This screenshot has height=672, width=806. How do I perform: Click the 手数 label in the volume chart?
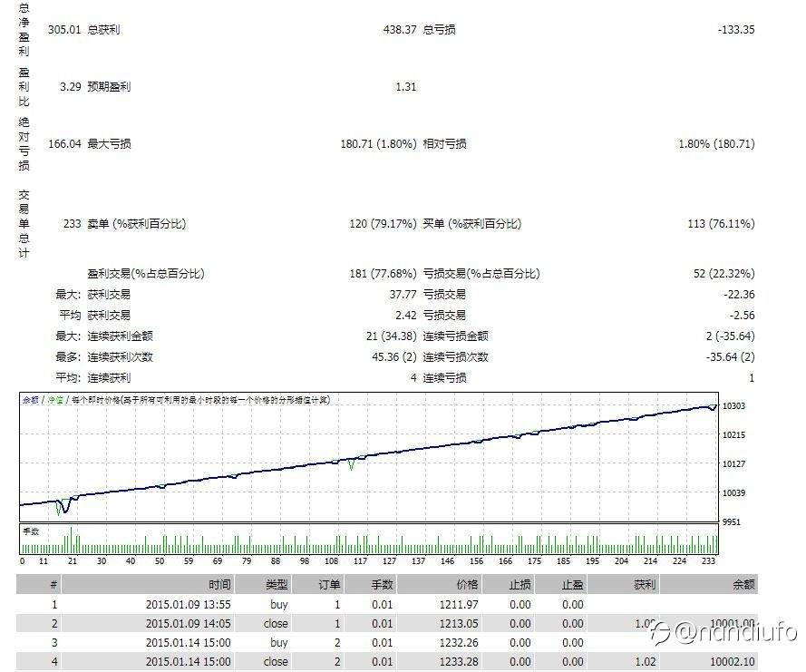31,531
